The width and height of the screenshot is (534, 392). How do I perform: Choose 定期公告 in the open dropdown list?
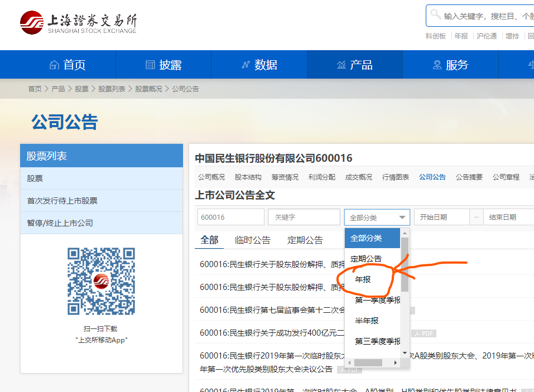click(373, 259)
